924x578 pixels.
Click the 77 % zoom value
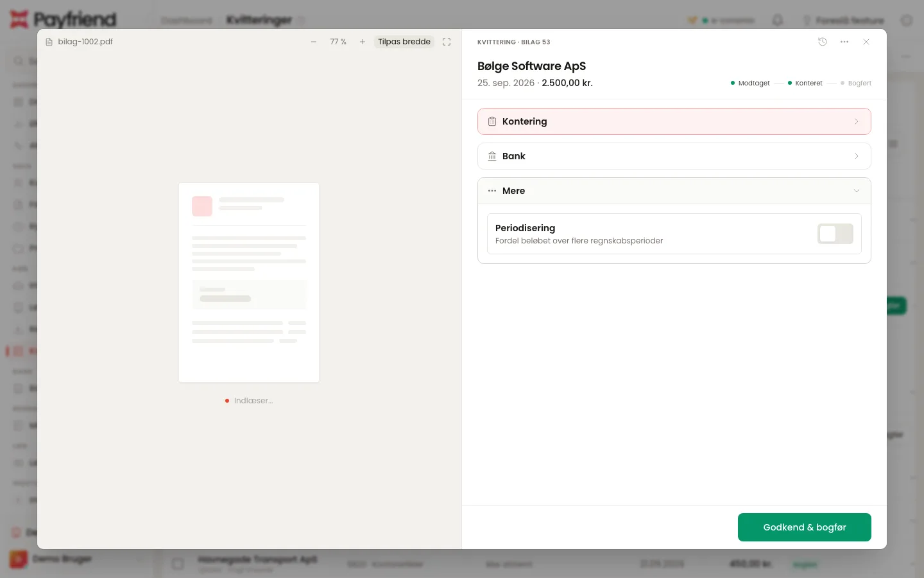[x=338, y=42]
